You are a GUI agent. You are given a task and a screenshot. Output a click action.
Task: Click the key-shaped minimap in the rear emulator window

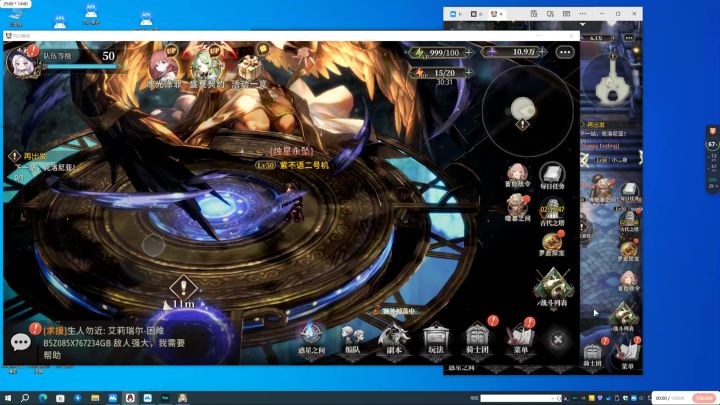(x=611, y=79)
